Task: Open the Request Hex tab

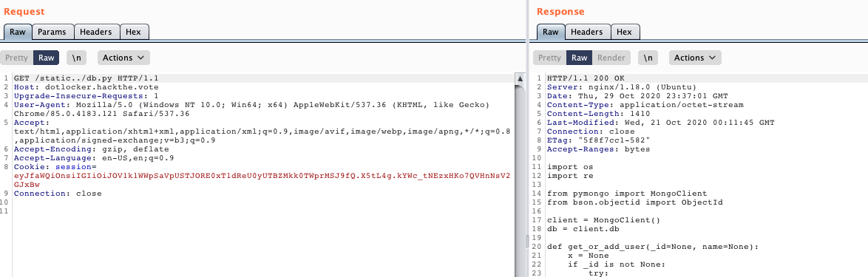Action: [133, 32]
